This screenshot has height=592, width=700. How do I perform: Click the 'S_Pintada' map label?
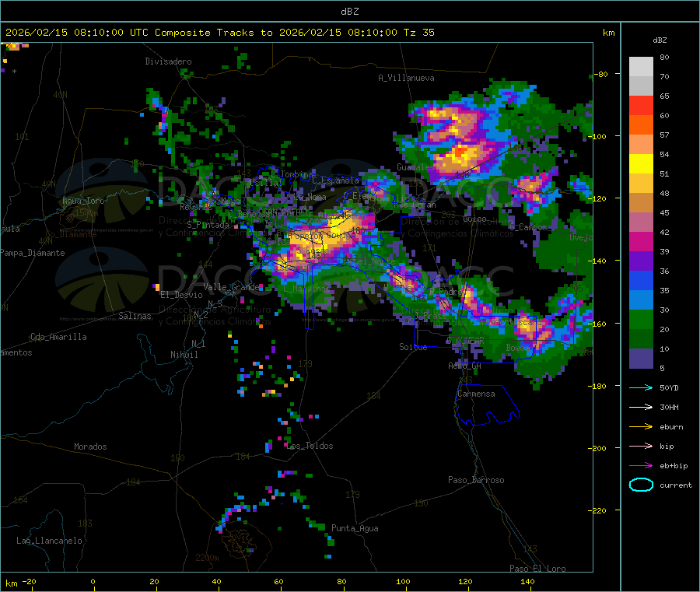coord(208,225)
